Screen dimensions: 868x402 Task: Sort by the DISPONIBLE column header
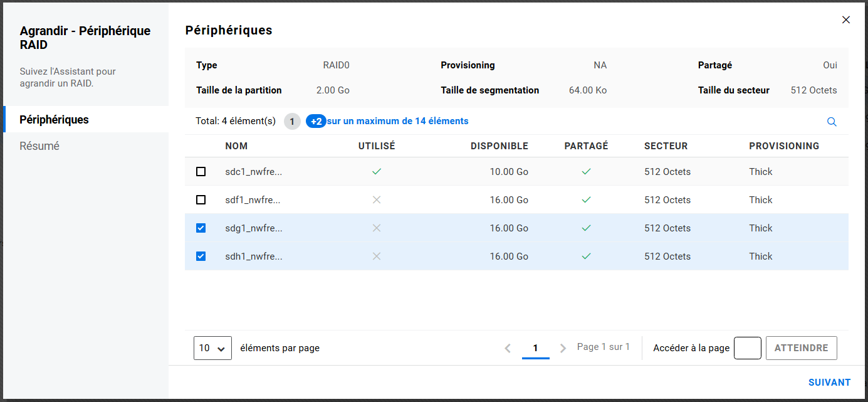click(499, 146)
